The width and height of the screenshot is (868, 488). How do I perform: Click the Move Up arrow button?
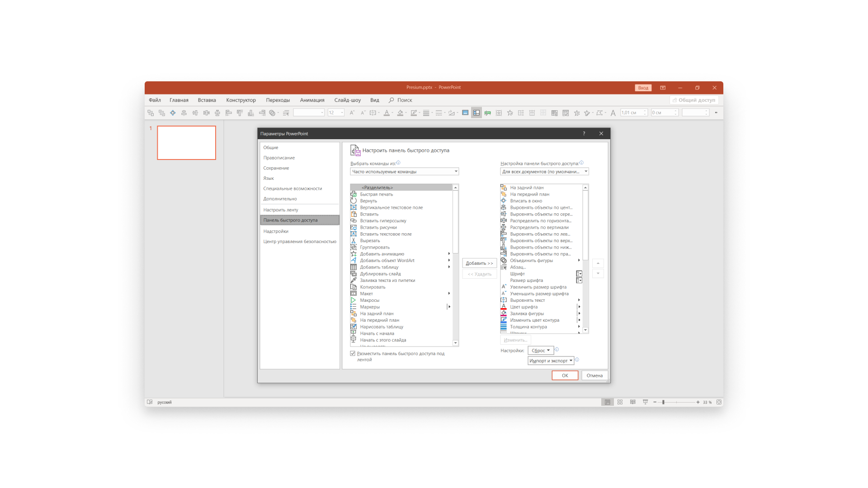[598, 263]
